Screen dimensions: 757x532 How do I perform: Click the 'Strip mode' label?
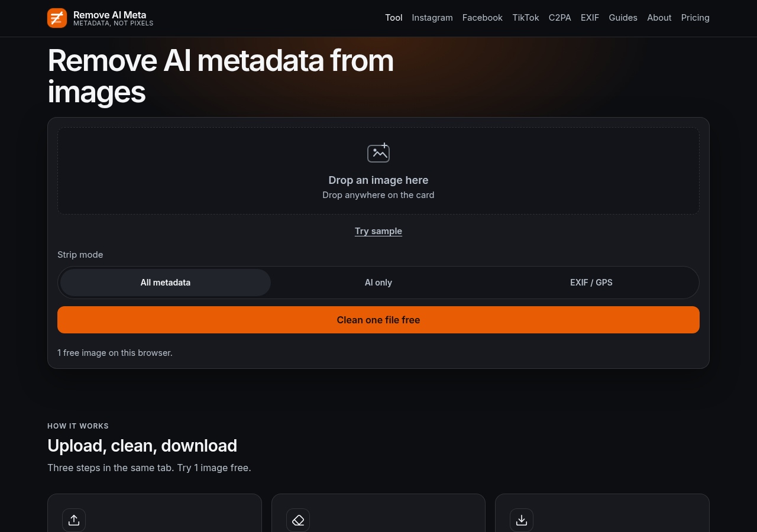tap(80, 255)
